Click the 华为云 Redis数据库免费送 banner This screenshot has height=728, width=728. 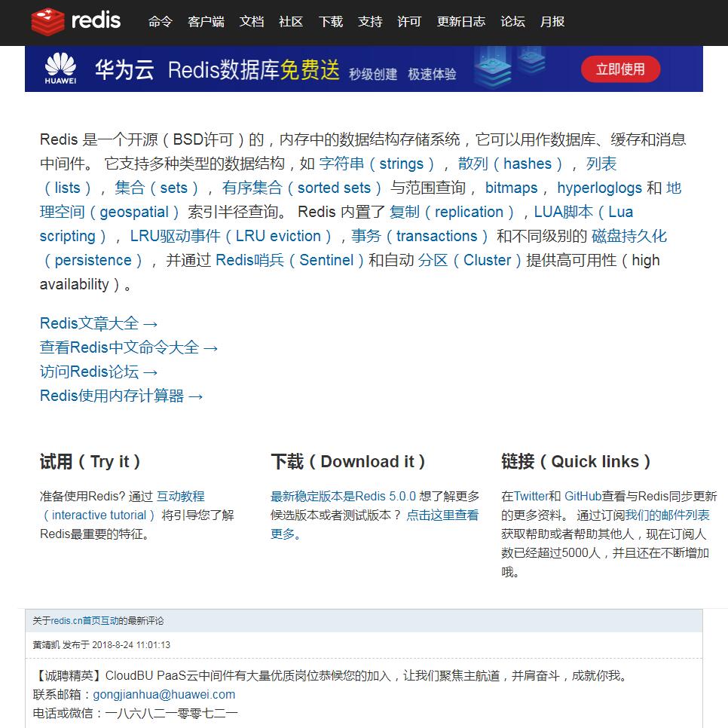coord(363,69)
